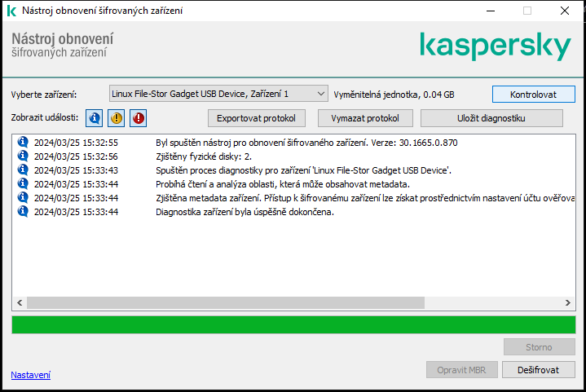Click the log's right scroll arrow
The image size is (586, 392).
[x=568, y=302]
